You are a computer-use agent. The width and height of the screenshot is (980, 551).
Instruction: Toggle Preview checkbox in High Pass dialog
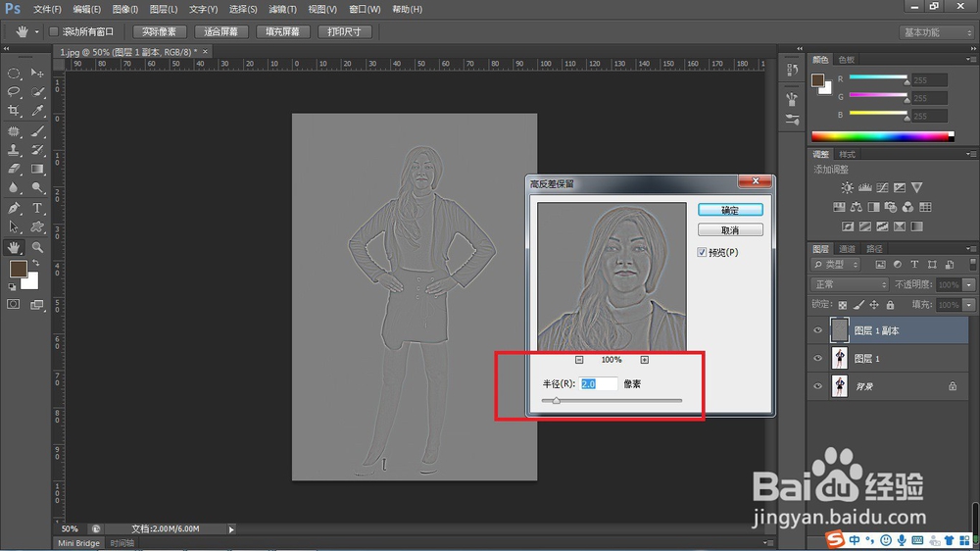[702, 252]
